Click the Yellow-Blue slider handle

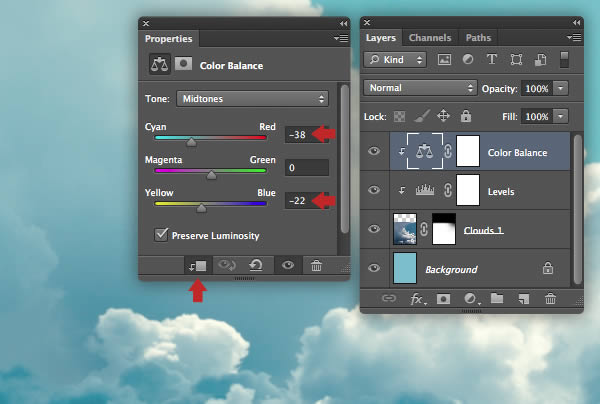(x=201, y=208)
